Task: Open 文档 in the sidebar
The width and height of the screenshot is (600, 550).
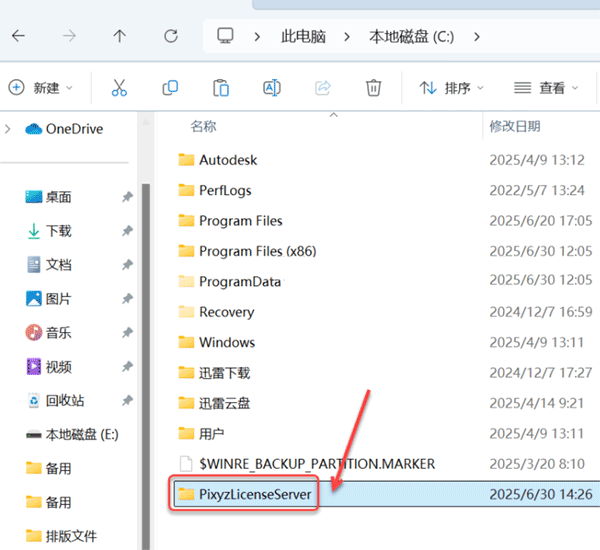Action: tap(49, 264)
